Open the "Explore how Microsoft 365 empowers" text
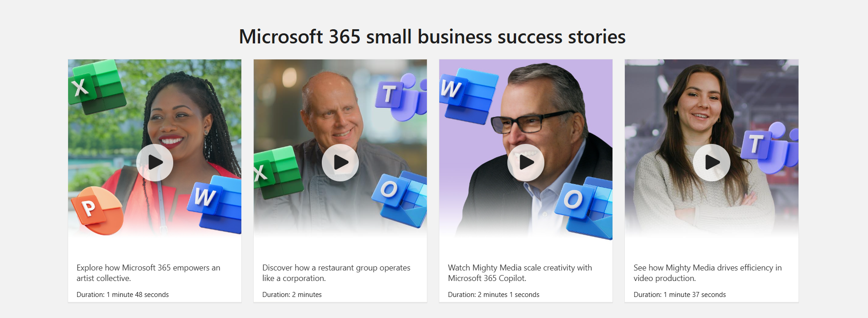This screenshot has height=318, width=868. click(149, 273)
